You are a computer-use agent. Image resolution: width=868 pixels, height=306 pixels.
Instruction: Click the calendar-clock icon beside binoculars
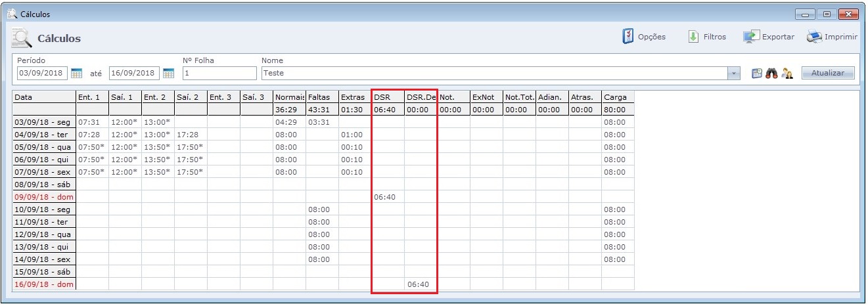(x=757, y=74)
